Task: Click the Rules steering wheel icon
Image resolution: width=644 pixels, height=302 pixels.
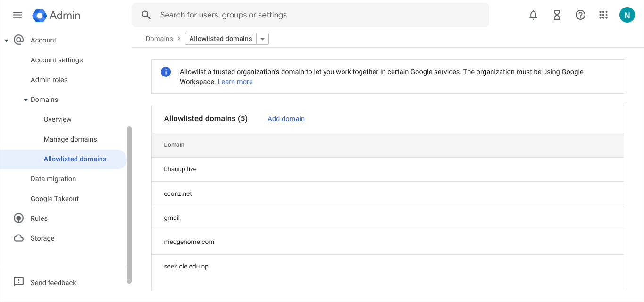Action: [18, 218]
